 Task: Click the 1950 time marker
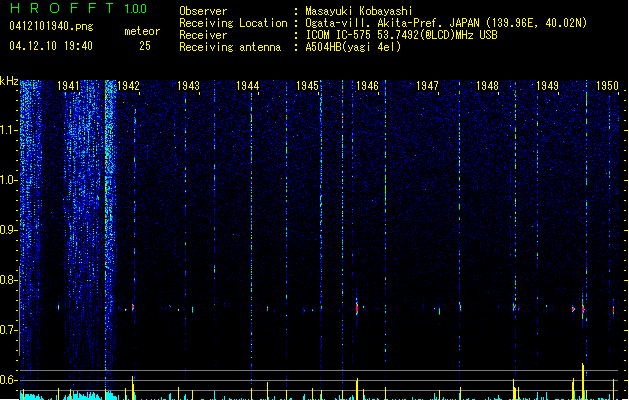pos(607,86)
